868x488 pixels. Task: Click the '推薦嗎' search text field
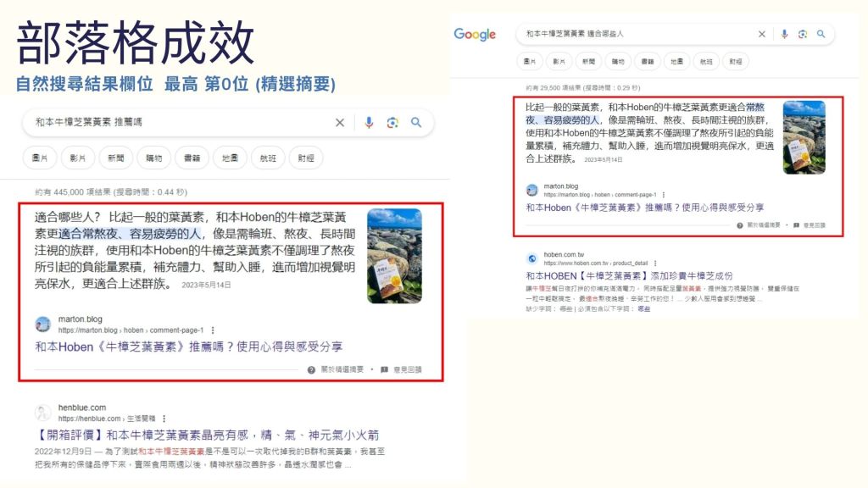(x=178, y=123)
